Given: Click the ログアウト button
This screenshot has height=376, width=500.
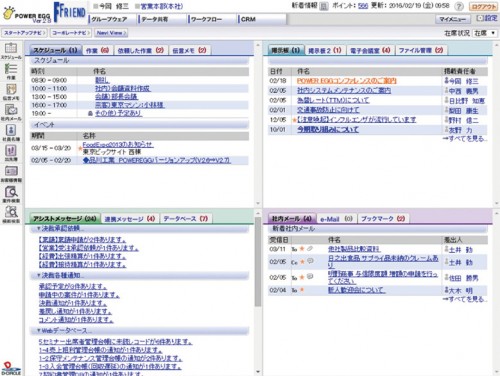Looking at the screenshot, I should click(483, 6).
